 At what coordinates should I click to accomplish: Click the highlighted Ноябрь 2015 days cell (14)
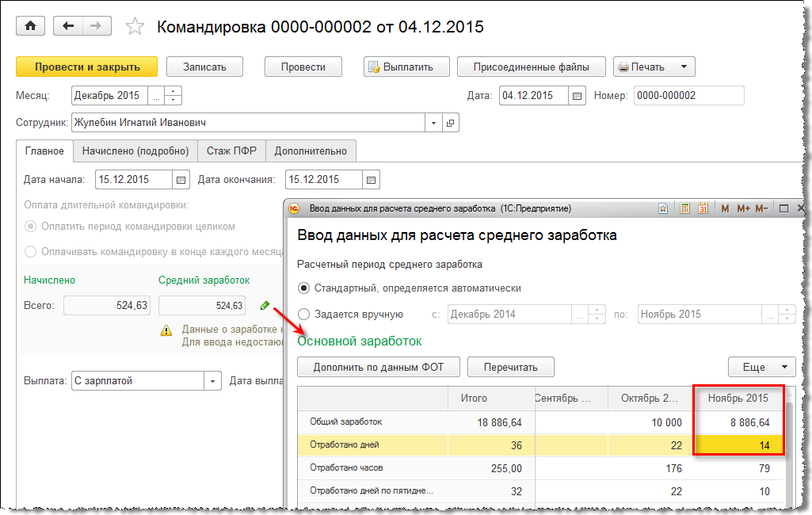click(738, 445)
